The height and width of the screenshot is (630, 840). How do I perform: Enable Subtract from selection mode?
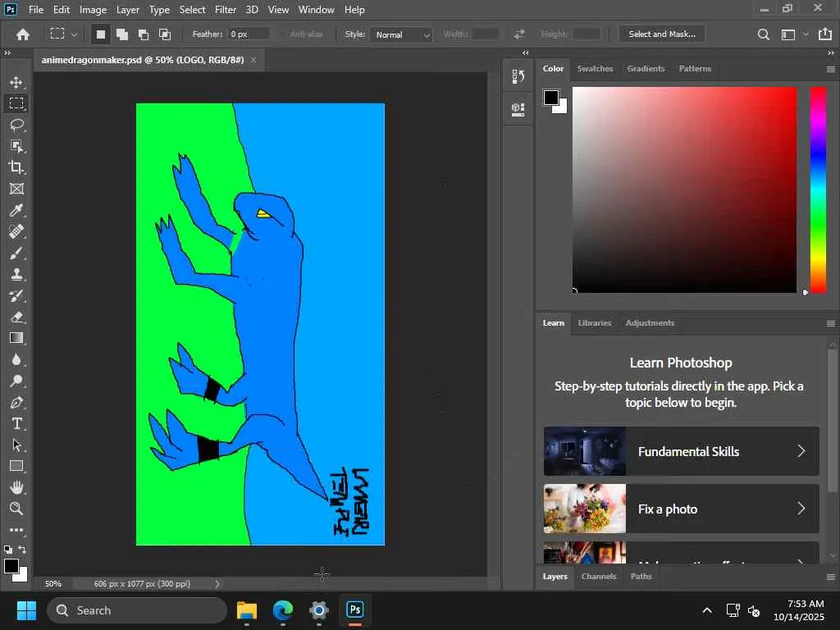pyautogui.click(x=144, y=34)
